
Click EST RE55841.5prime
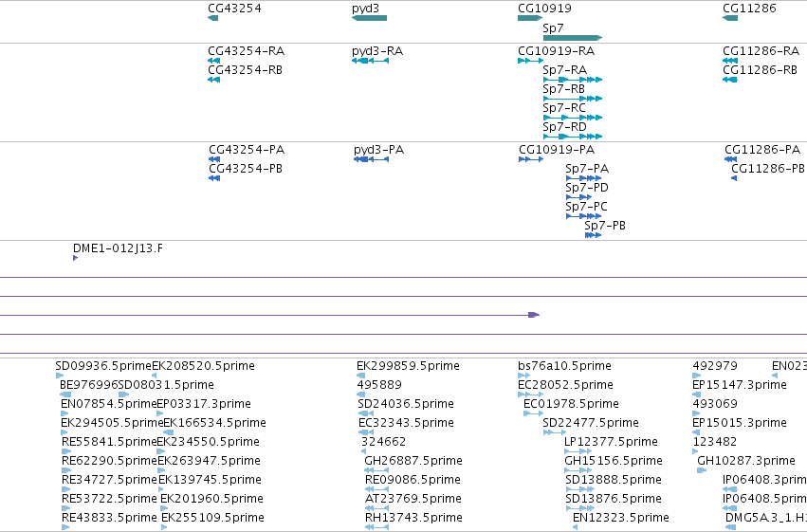[66, 451]
